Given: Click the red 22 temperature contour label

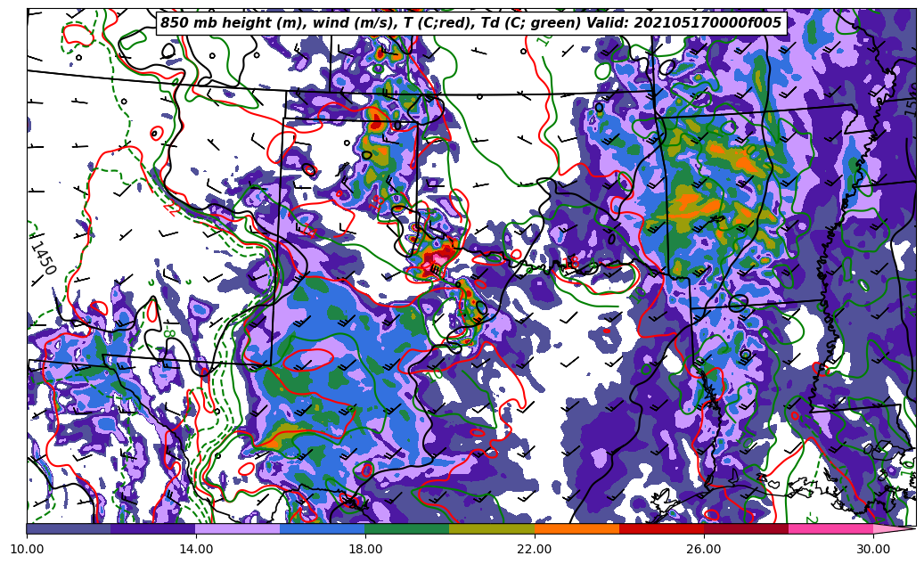Looking at the screenshot, I should [x=169, y=208].
